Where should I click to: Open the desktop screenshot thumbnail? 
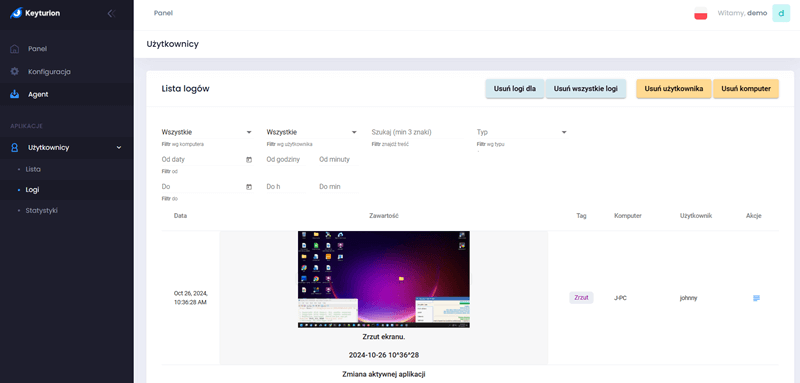click(384, 279)
